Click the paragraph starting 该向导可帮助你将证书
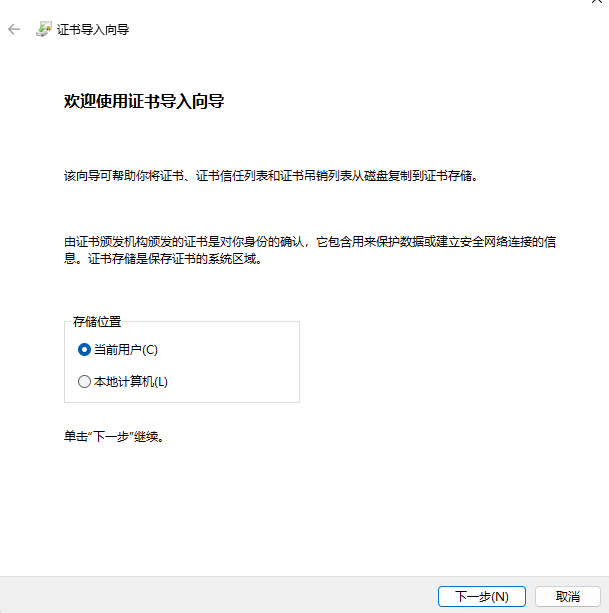The height and width of the screenshot is (613, 609). 271,176
